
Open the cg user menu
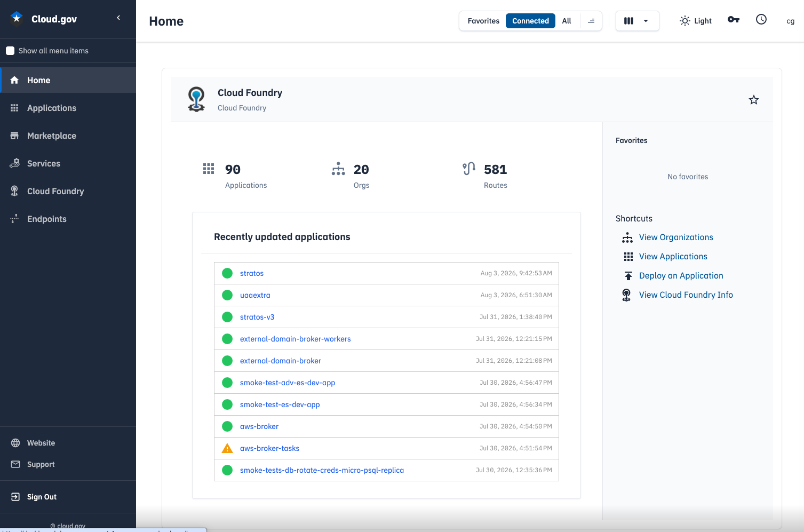790,21
